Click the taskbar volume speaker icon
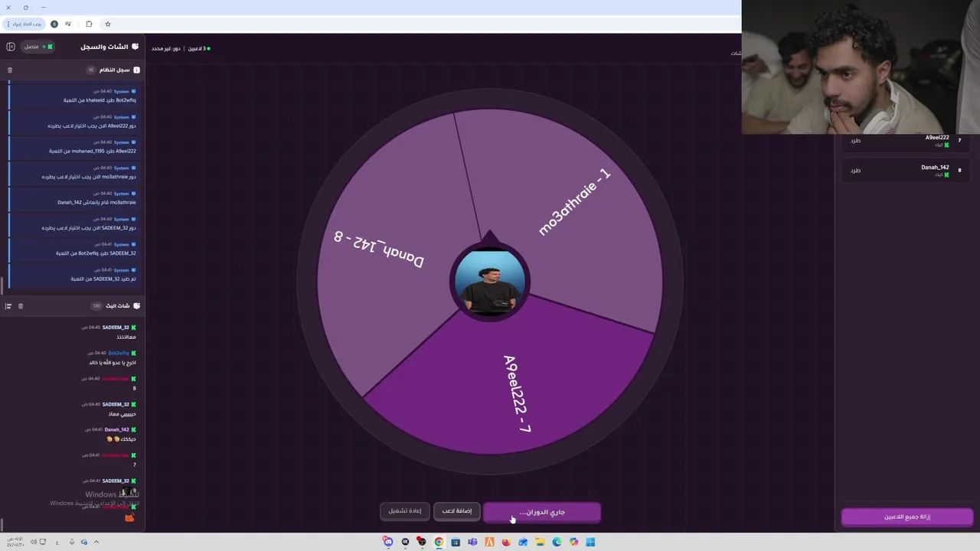The width and height of the screenshot is (980, 551). (34, 542)
